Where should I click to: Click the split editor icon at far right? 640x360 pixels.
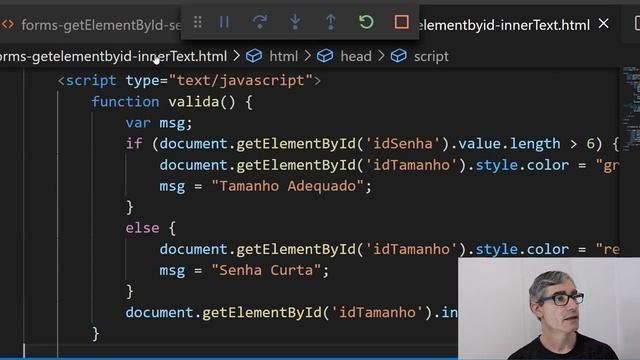(637, 24)
